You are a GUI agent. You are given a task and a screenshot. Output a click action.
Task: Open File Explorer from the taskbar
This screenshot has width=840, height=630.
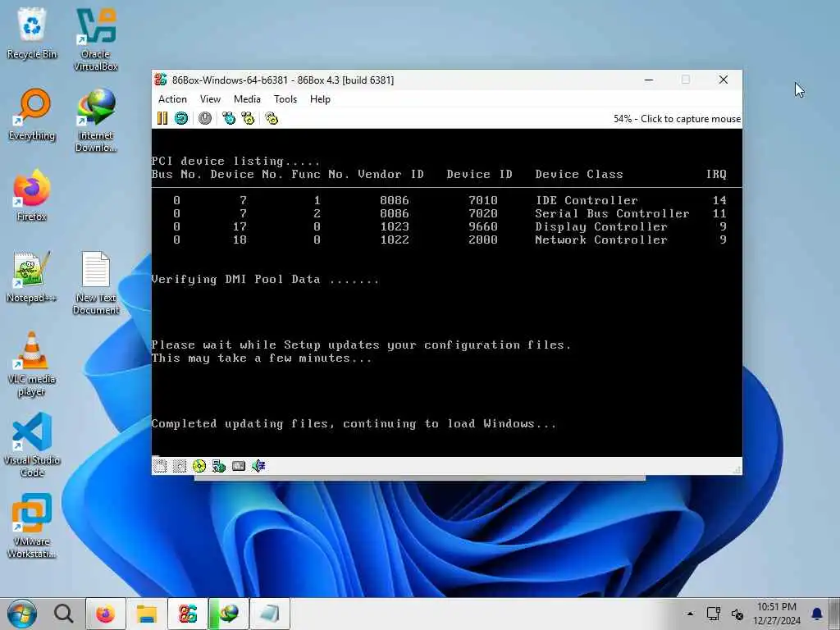point(147,614)
